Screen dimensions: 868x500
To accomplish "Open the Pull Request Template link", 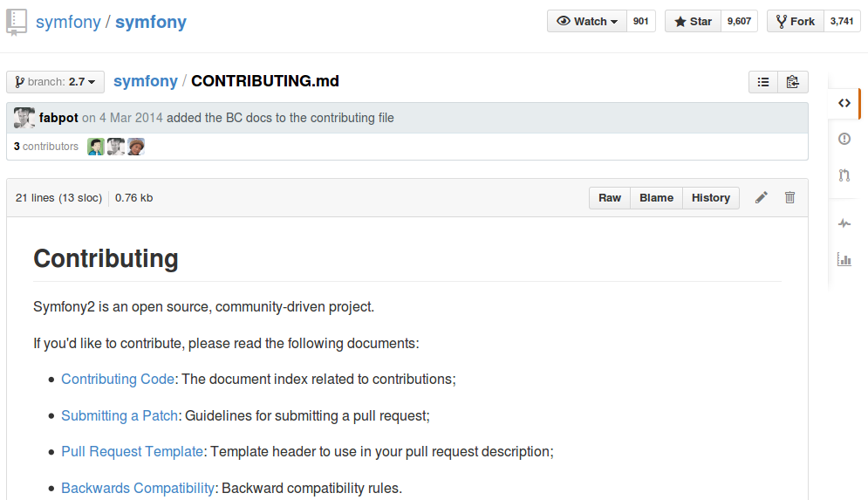I will [x=133, y=452].
